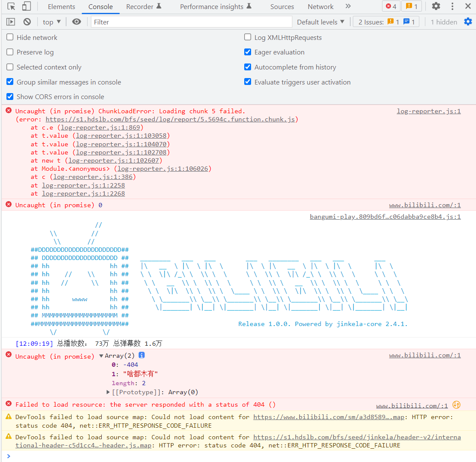This screenshot has height=462, width=476.
Task: Enable Preserve log checkbox
Action: click(x=10, y=52)
